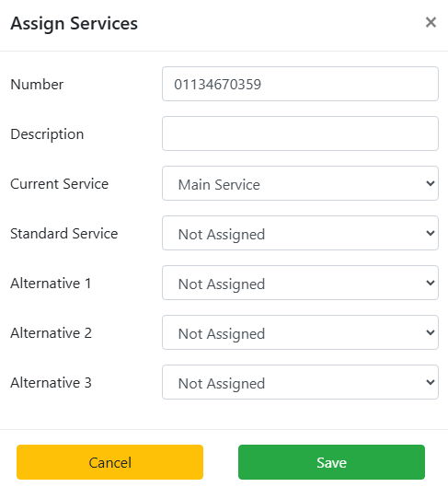
Task: Click the green Save button
Action: pos(331,462)
